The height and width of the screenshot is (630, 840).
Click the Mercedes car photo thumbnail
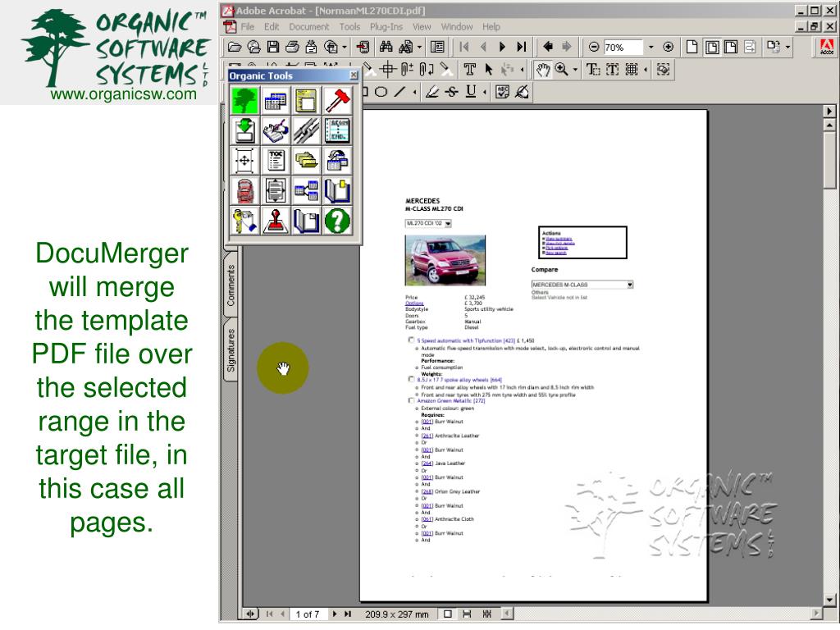[445, 260]
